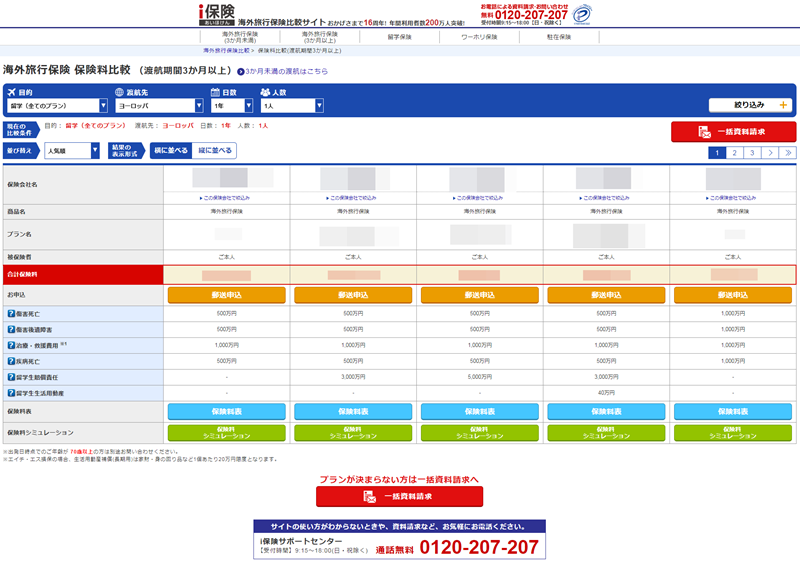Open 保険料表 in column with 5,000万円 賠償責任
The width and height of the screenshot is (800, 561).
480,412
